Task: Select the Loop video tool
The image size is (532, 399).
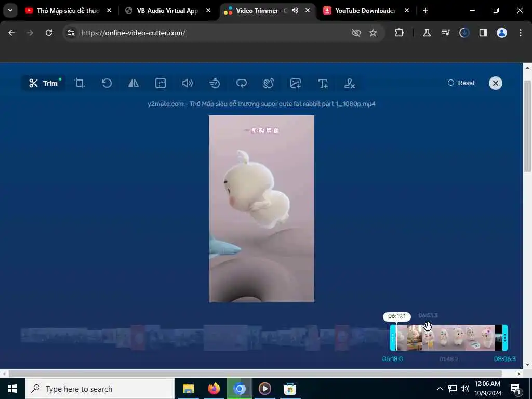Action: pos(241,83)
